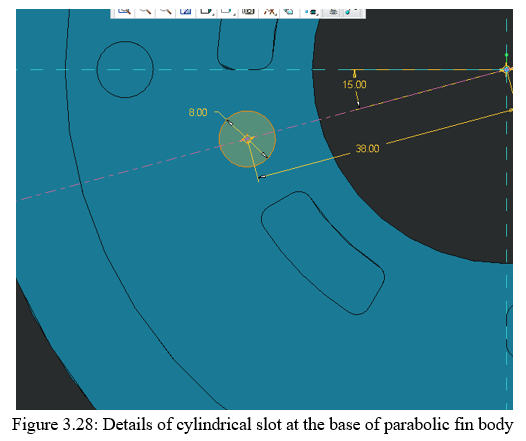526x441 pixels.
Task: Click the zoom area magnifier icon
Action: tap(124, 11)
